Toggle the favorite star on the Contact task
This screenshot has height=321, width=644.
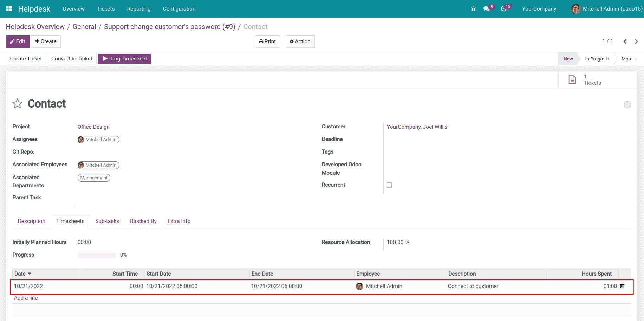[17, 103]
